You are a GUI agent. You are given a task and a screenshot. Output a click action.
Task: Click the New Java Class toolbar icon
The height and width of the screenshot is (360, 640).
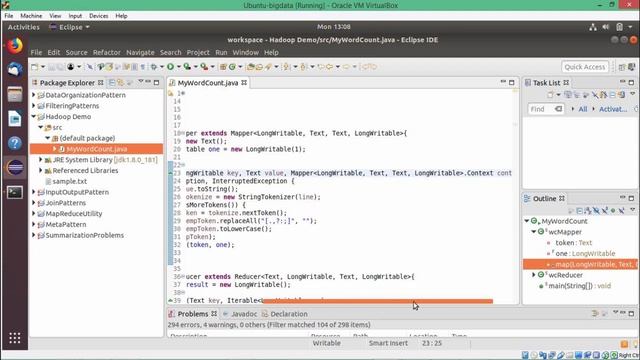point(232,67)
